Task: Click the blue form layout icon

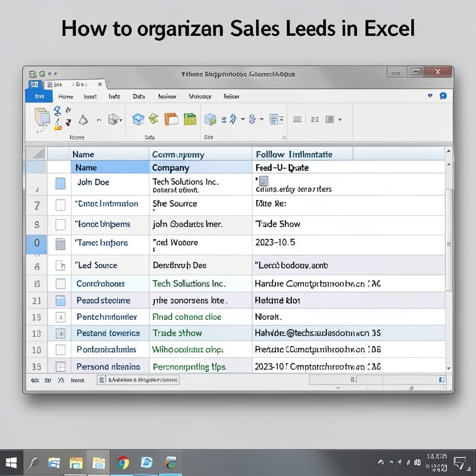Action: click(274, 119)
